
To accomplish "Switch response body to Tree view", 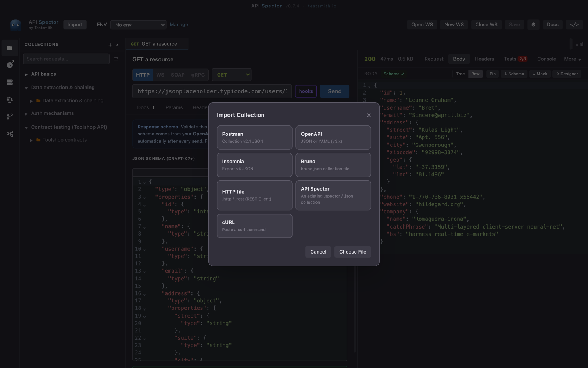I will (x=460, y=74).
